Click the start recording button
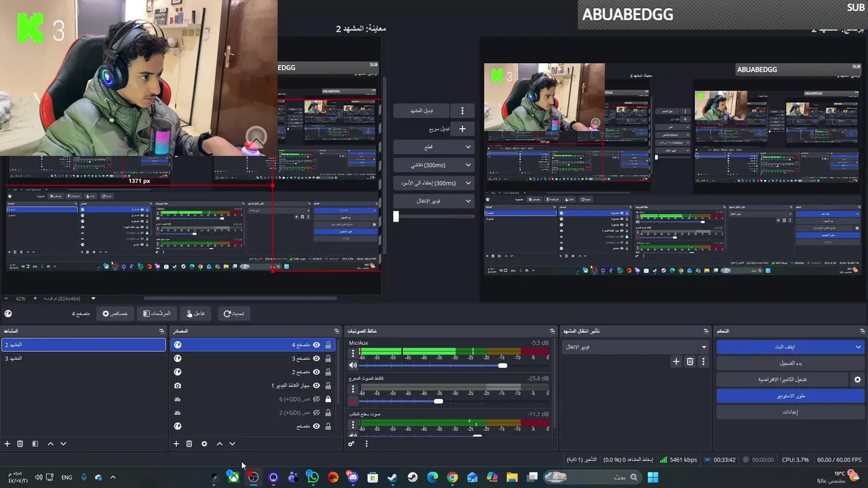 (790, 363)
